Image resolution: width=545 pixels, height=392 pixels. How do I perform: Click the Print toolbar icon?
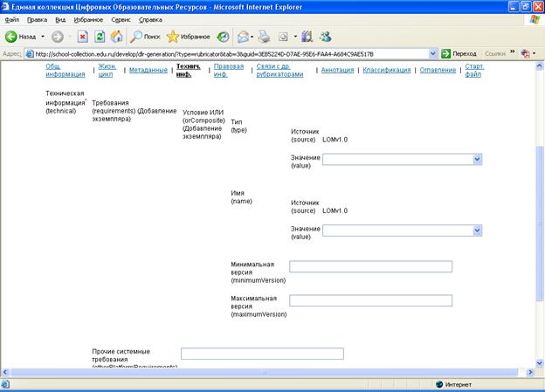click(x=264, y=37)
